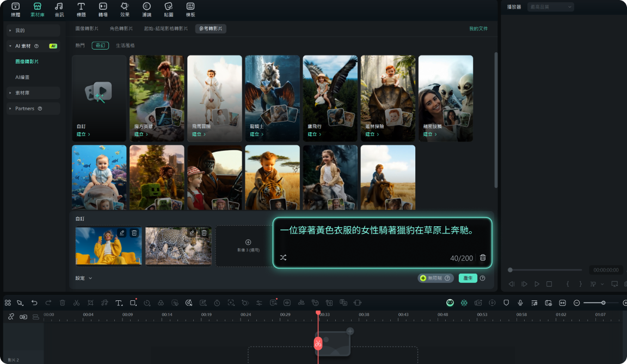Switch to the 音訊 (Audio) tab

(x=59, y=10)
